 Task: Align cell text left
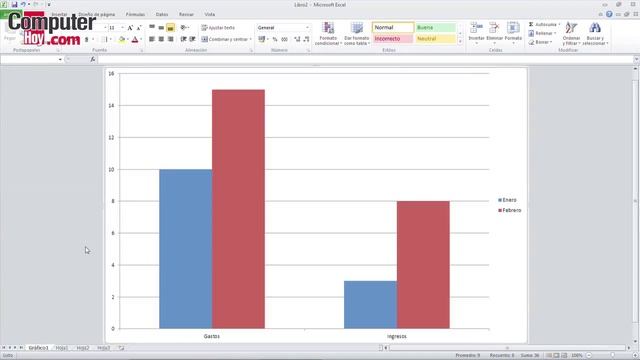coord(152,39)
